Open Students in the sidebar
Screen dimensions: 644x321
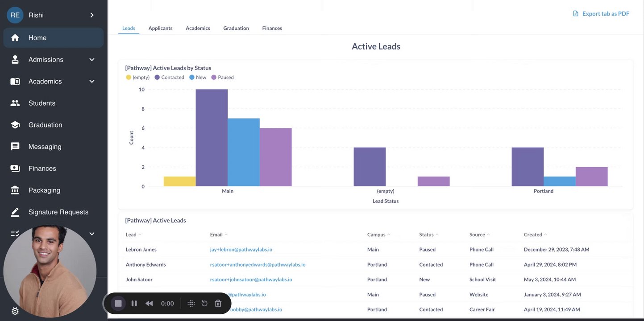tap(54, 103)
